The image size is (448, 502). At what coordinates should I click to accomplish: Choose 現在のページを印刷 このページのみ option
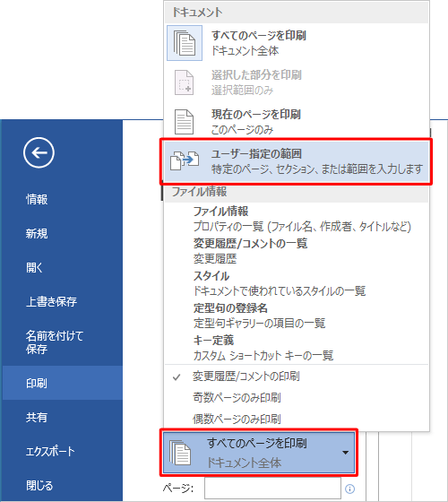297,122
